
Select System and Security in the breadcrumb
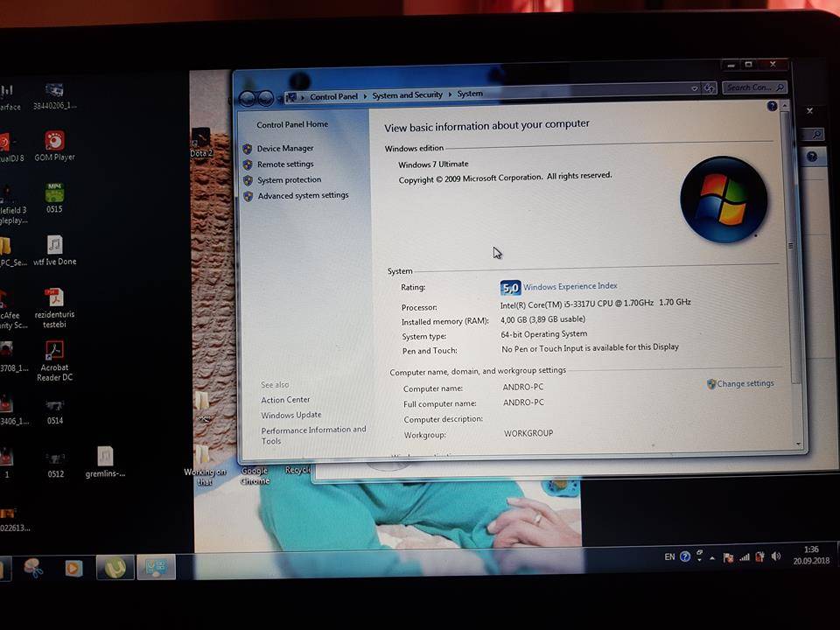407,94
